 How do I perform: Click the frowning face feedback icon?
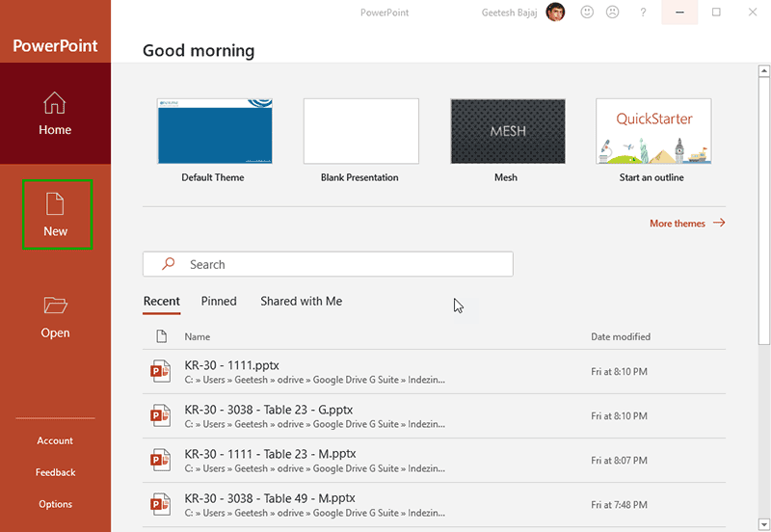coord(612,13)
